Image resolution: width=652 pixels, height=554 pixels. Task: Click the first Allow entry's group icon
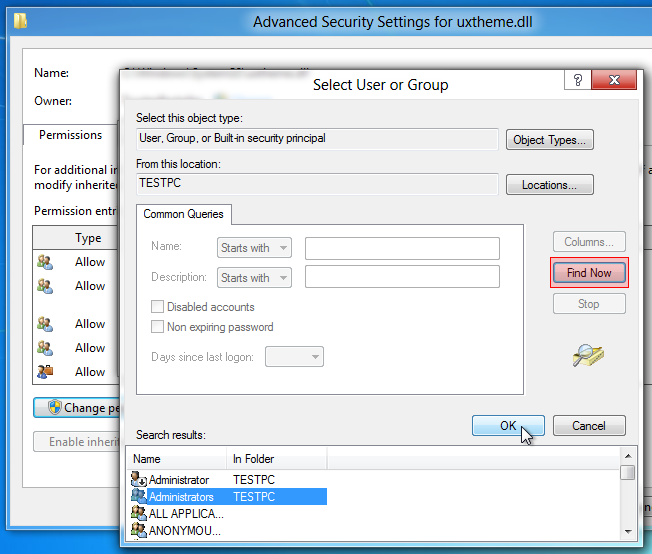coord(45,262)
